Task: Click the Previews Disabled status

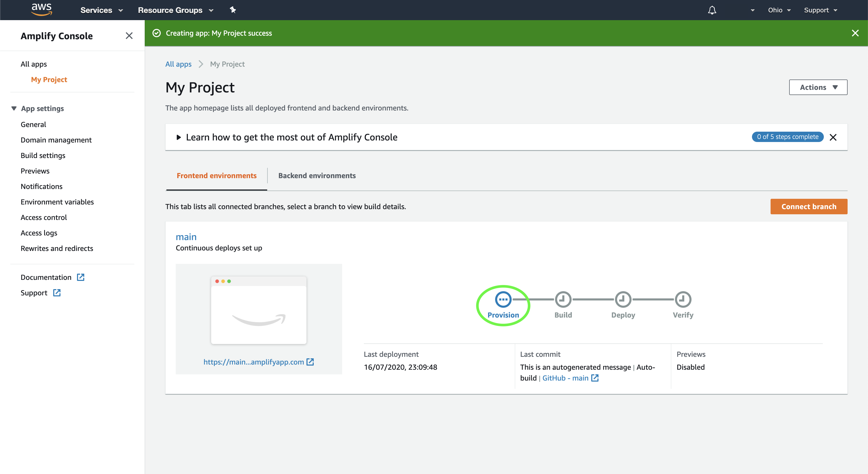Action: click(x=690, y=367)
